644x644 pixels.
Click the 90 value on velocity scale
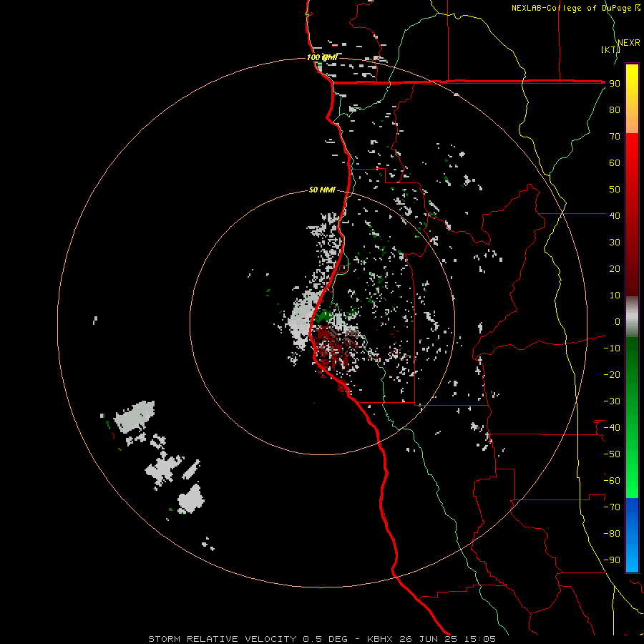point(615,84)
